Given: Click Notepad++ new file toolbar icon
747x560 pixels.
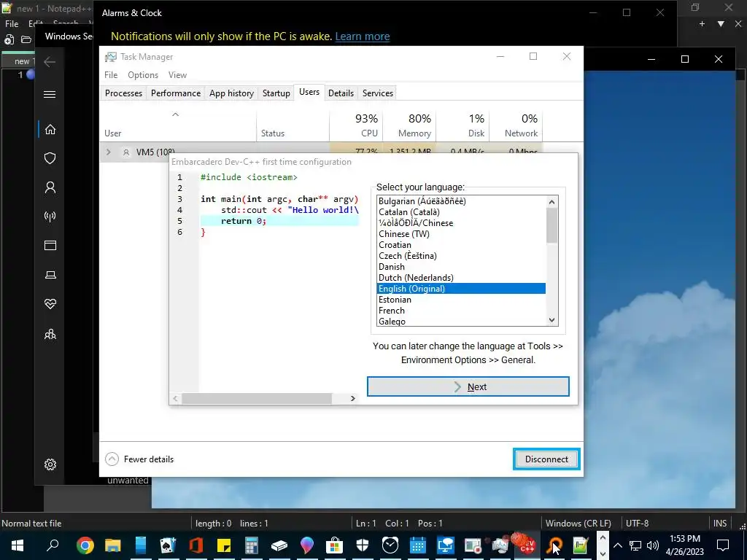Looking at the screenshot, I should point(9,40).
